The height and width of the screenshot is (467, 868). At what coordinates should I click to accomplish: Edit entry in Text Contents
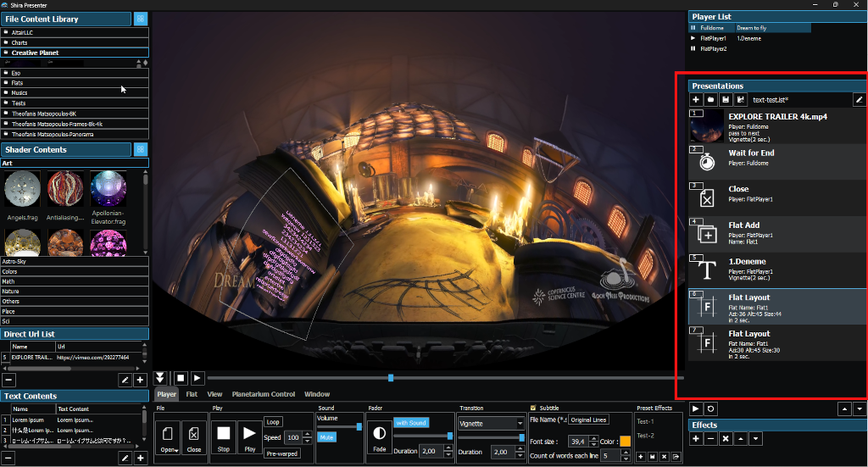click(125, 459)
